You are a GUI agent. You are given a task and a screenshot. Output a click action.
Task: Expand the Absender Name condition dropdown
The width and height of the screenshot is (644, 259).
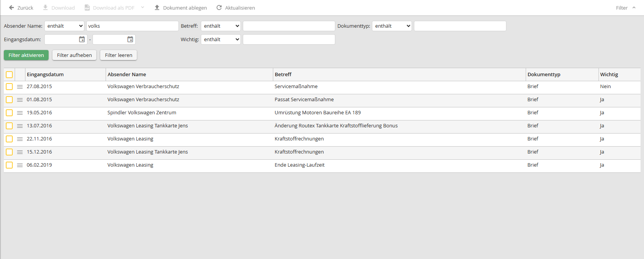click(64, 26)
